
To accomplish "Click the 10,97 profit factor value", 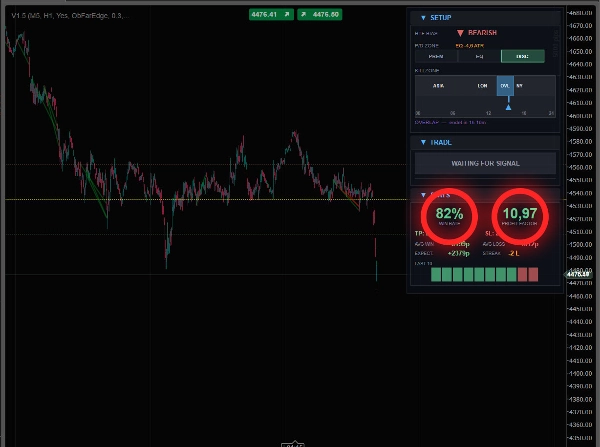I will tap(520, 213).
